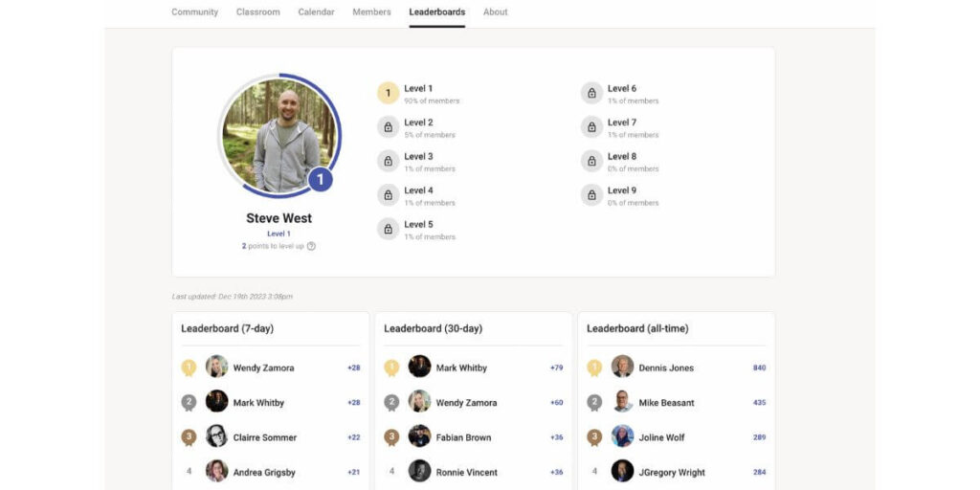The width and height of the screenshot is (980, 490).
Task: Open Wendy Zamora's avatar in 7-day leaderboard
Action: click(x=217, y=367)
